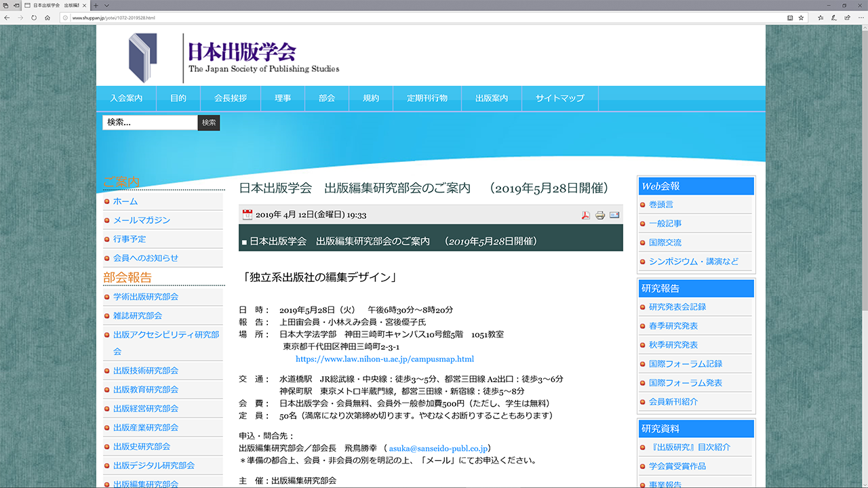Click the dark 検索 search button
Screen dimensions: 868x488
point(209,123)
